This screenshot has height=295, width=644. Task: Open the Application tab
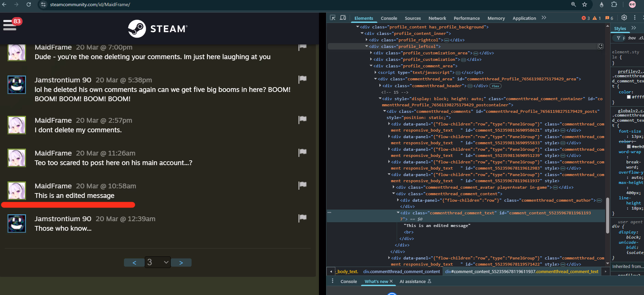(524, 18)
